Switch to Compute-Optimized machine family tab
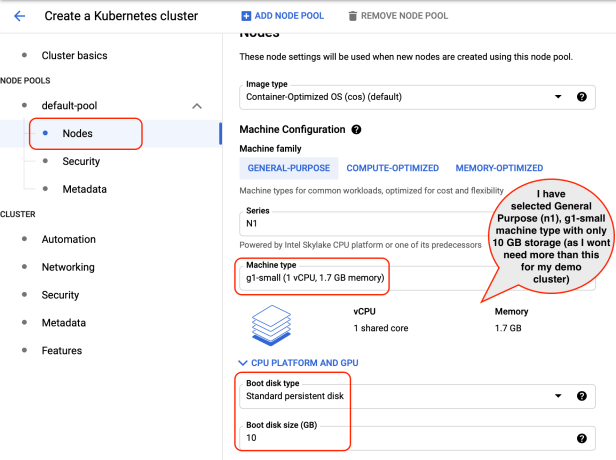Viewport: 616px width, 460px height. coord(392,168)
